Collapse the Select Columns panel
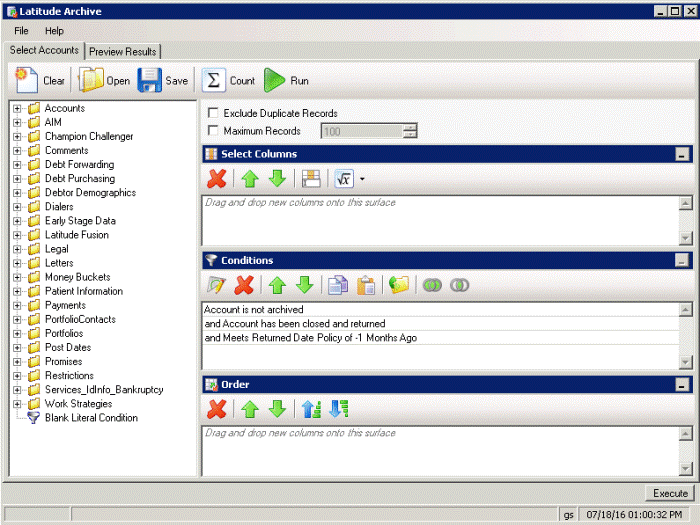Viewport: 700px width, 525px height. pos(681,154)
